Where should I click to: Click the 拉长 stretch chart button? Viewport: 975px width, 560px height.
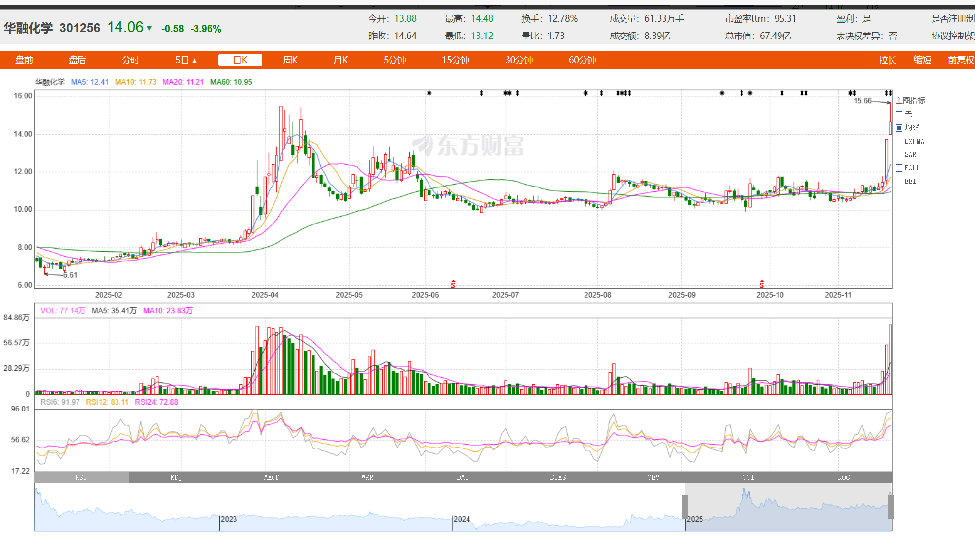[x=887, y=60]
